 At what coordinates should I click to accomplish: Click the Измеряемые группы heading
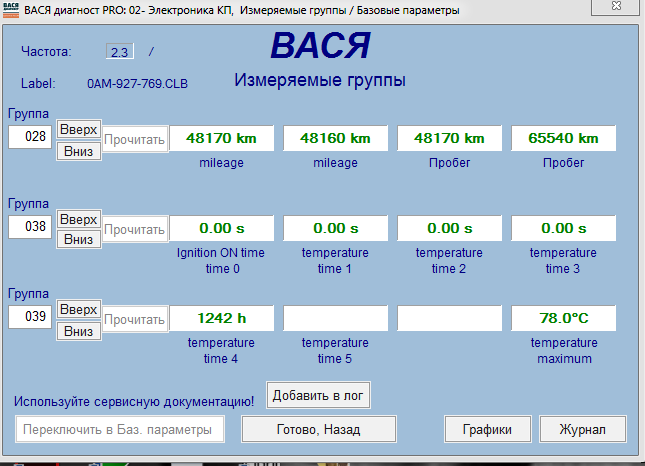tap(320, 80)
